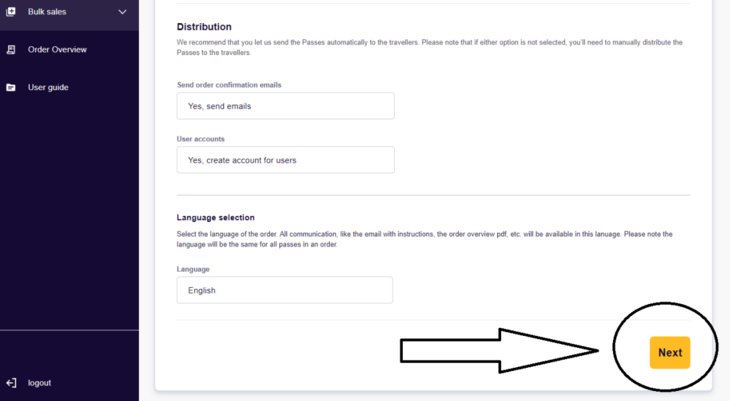Go to Order Overview page
The image size is (730, 401).
click(x=57, y=49)
